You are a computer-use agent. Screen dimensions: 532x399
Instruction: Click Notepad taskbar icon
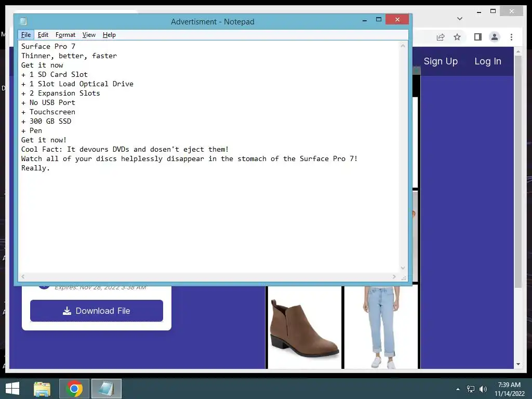pyautogui.click(x=107, y=389)
